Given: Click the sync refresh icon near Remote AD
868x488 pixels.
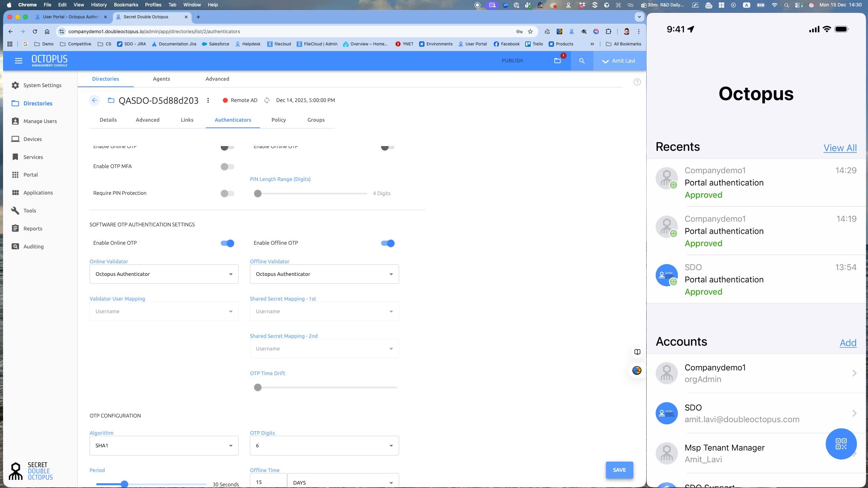Looking at the screenshot, I should tap(267, 100).
